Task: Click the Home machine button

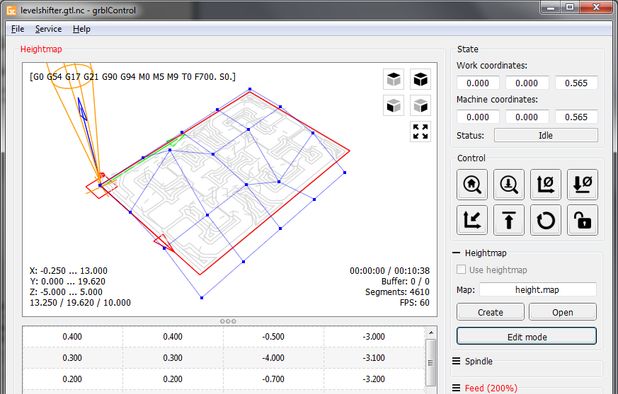Action: click(x=472, y=184)
